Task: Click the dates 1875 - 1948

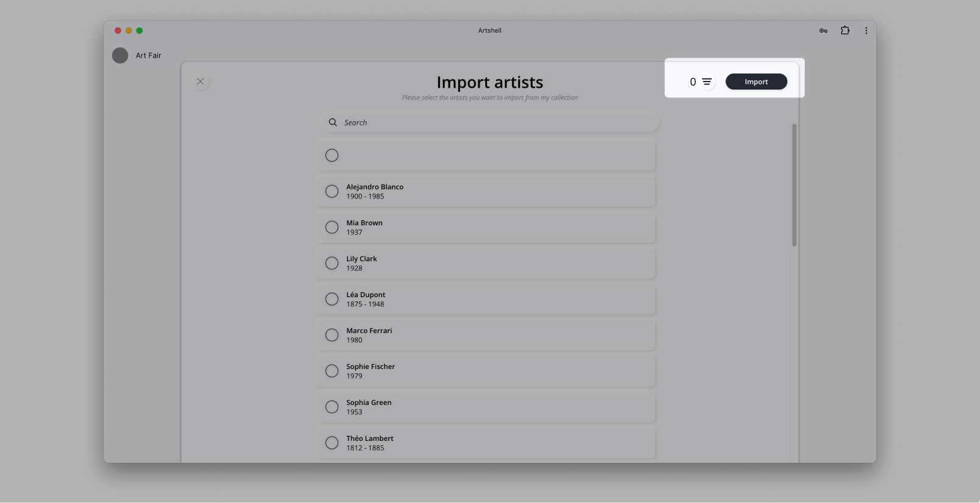Action: [365, 304]
